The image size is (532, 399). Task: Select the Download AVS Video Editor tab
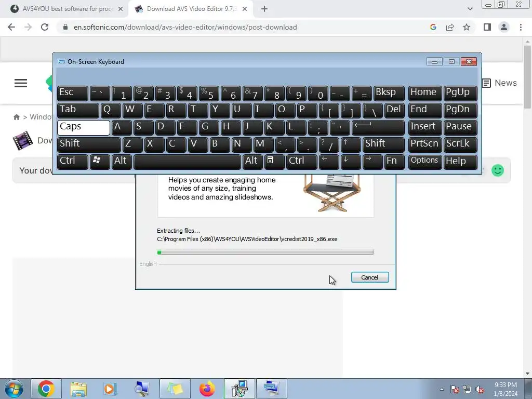click(190, 9)
